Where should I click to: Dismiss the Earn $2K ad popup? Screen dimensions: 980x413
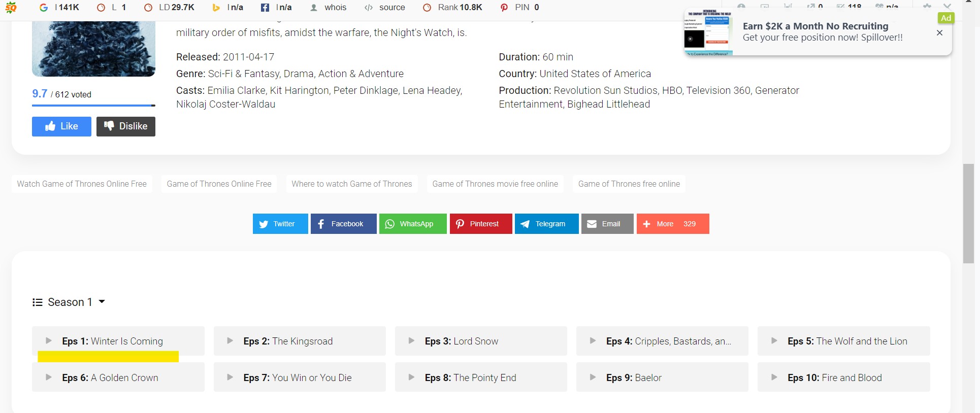tap(939, 32)
